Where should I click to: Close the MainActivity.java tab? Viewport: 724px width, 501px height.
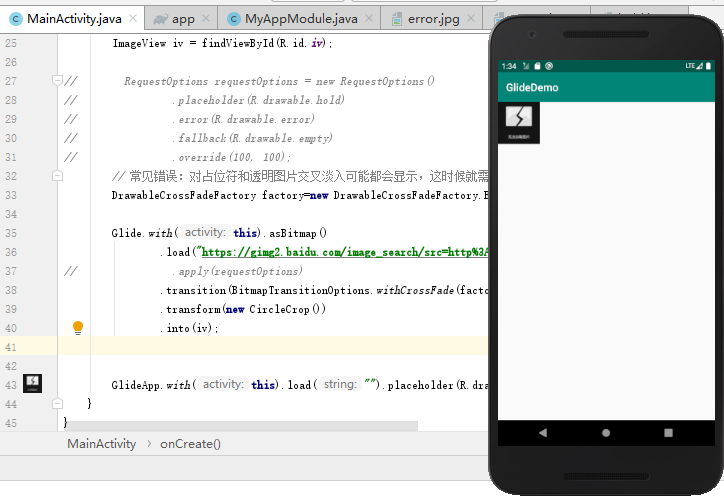[x=133, y=18]
